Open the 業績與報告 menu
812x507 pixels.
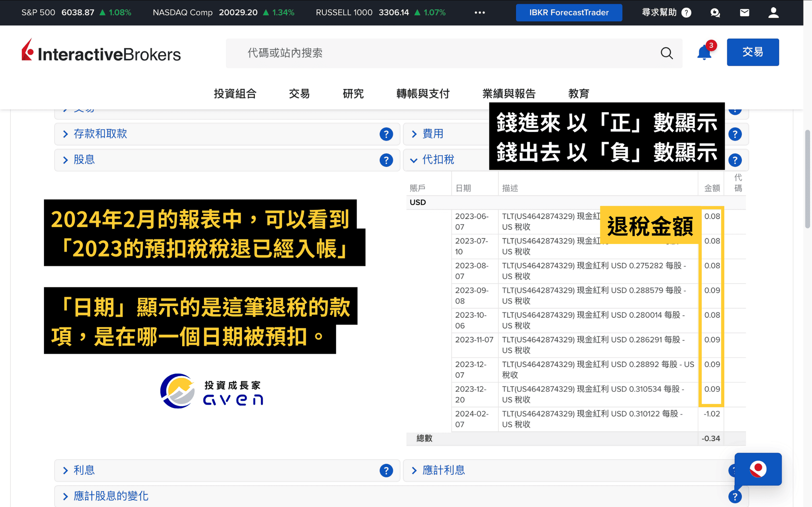coord(509,94)
